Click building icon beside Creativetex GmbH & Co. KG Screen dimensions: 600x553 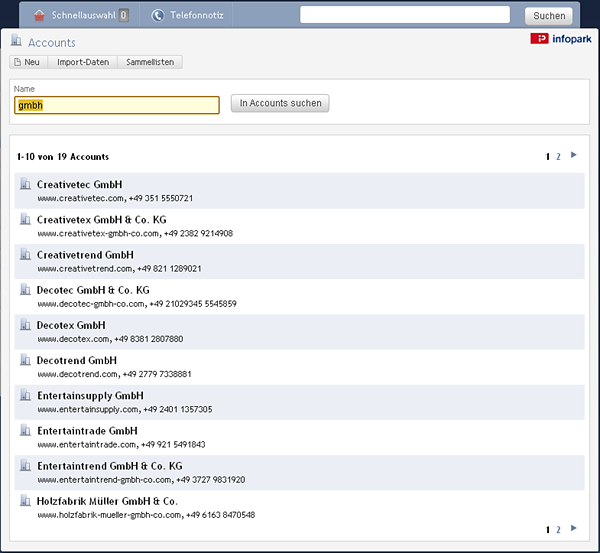coord(25,219)
